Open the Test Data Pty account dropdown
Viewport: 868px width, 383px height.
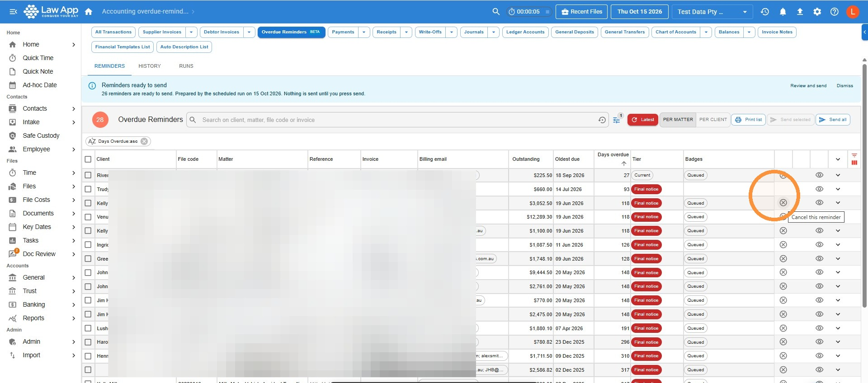pos(712,12)
